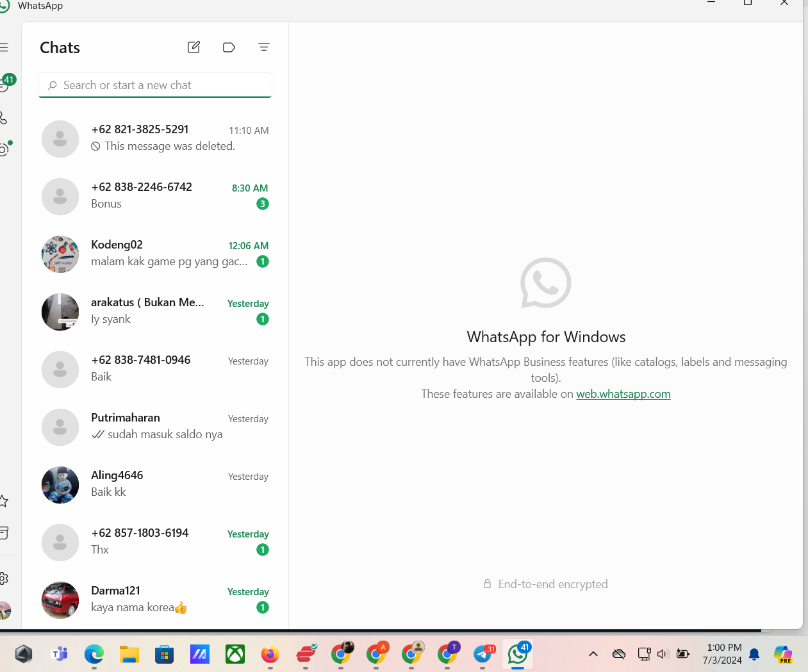Open the battery status in the system tray
The image size is (808, 672).
[683, 654]
